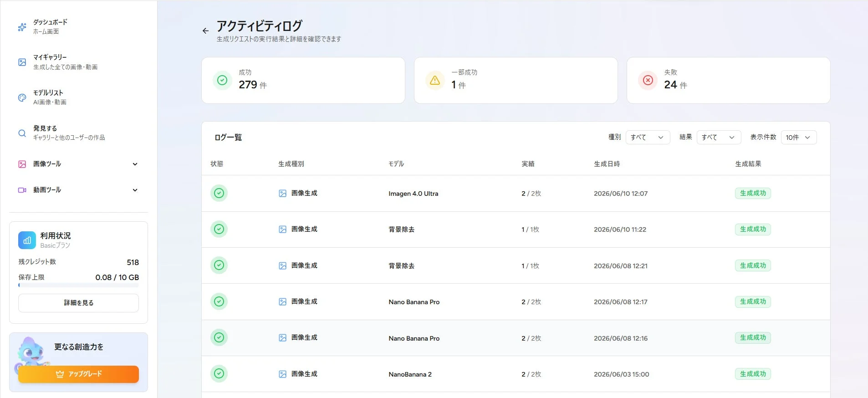The width and height of the screenshot is (868, 398).
Task: Click the 失敗 24件 summary card
Action: click(728, 80)
